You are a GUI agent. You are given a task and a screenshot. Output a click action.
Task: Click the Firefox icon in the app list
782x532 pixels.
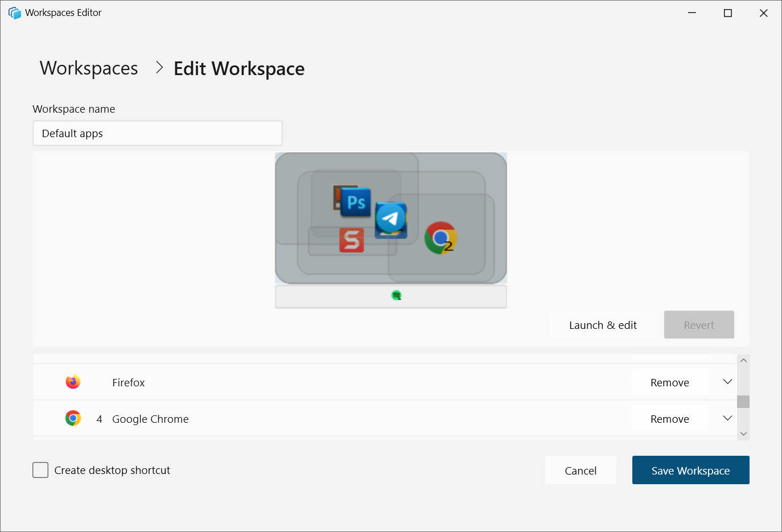click(73, 382)
